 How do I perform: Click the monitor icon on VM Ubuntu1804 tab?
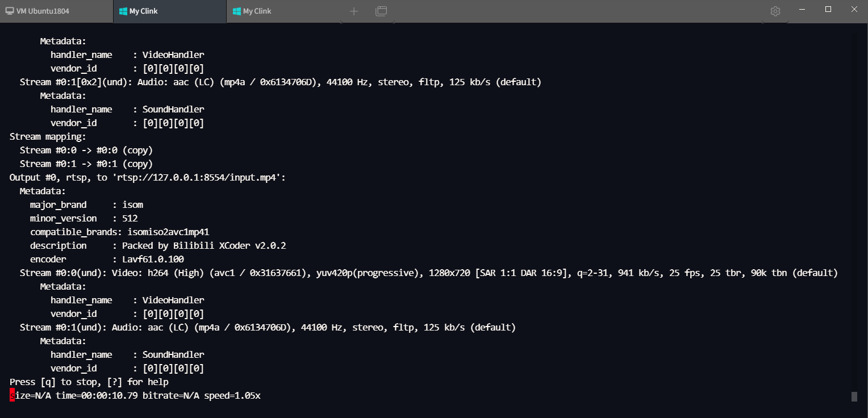[10, 11]
